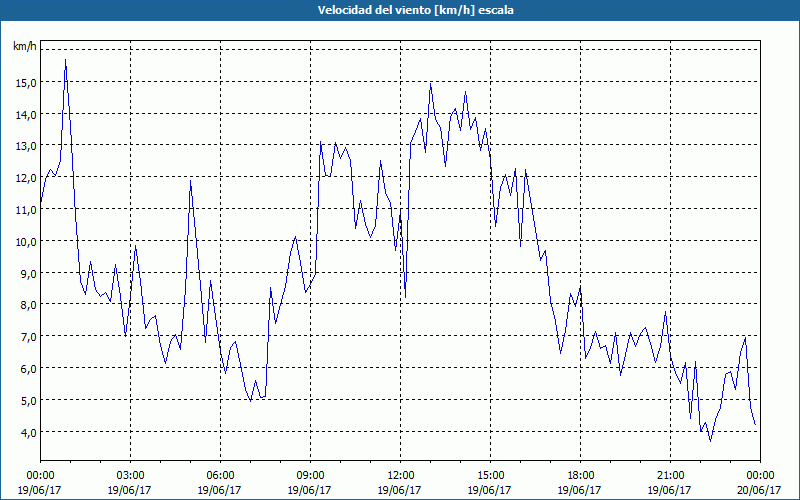The image size is (800, 500).
Task: Click the lowest wind point after 22:00
Action: 710,441
